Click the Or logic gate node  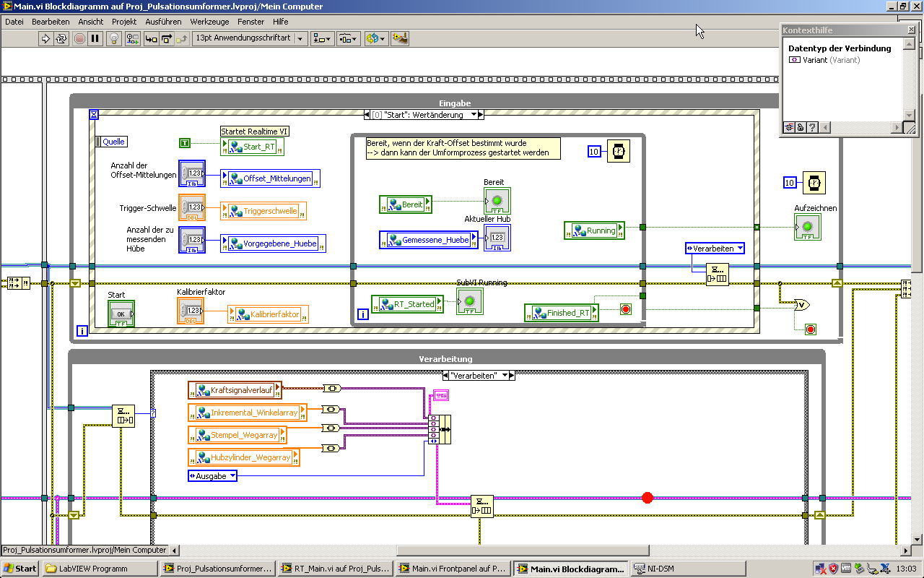click(x=801, y=305)
